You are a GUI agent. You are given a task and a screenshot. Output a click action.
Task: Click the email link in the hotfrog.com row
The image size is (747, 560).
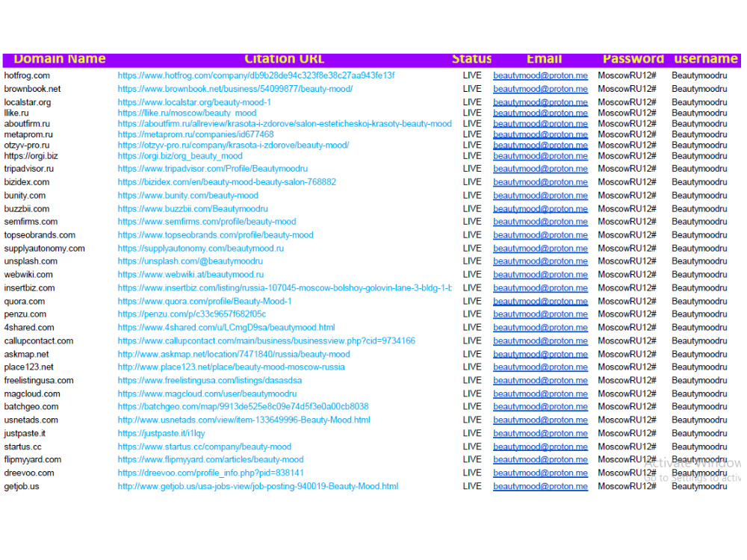pos(540,75)
